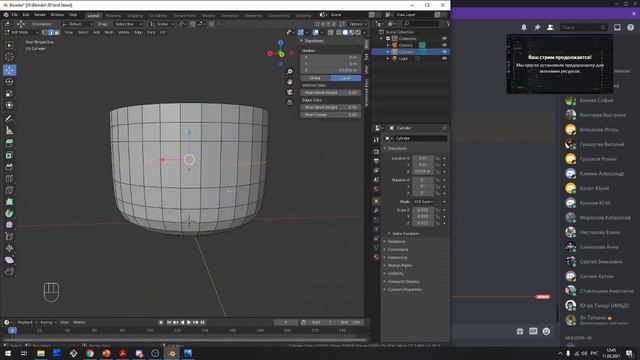Toggle visibility eye of Collection
The height and width of the screenshot is (360, 640).
point(444,38)
